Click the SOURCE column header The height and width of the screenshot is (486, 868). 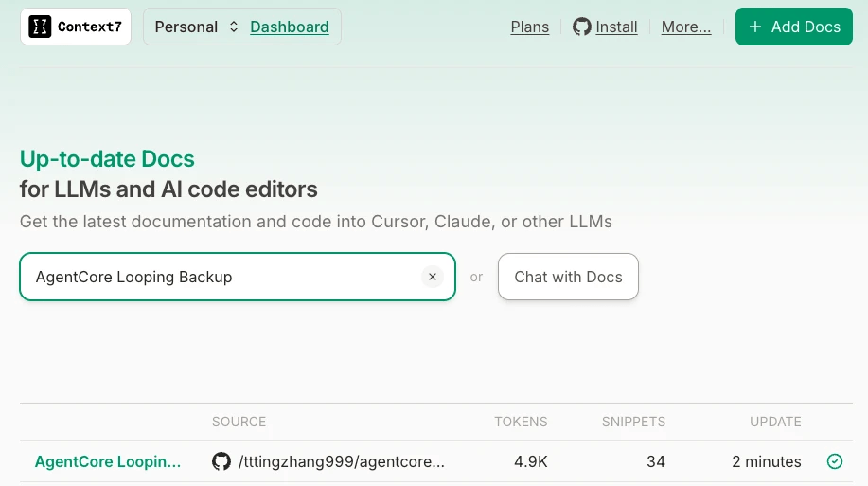239,422
